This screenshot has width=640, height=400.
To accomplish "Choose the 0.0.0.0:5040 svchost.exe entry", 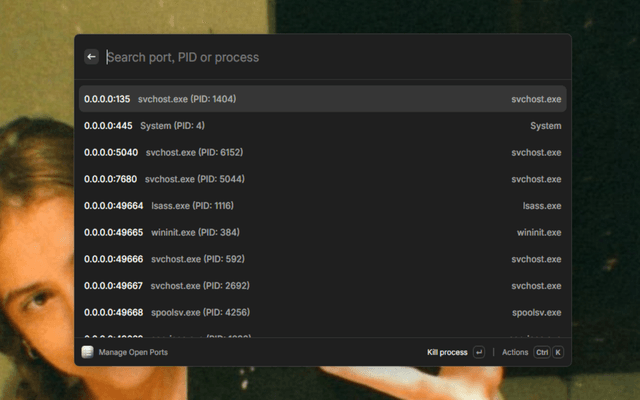I will [322, 153].
